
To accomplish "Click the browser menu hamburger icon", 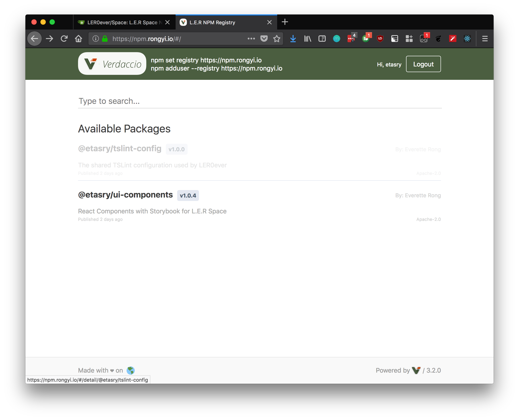I will point(485,39).
